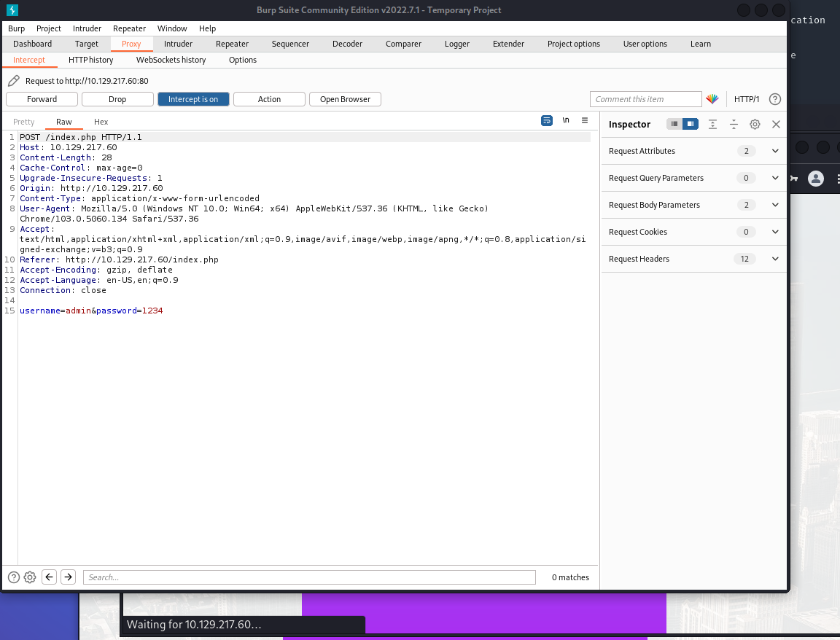The width and height of the screenshot is (840, 640).
Task: Open the proxy Options sub-tab
Action: (x=243, y=60)
